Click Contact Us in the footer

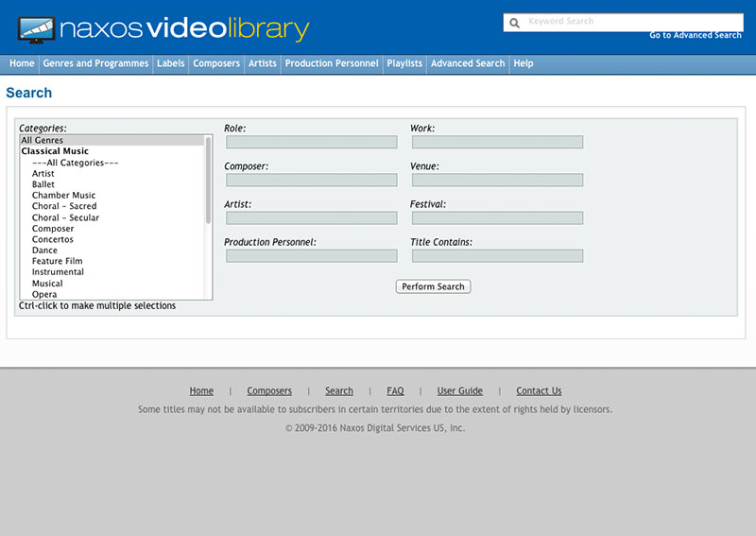point(539,391)
